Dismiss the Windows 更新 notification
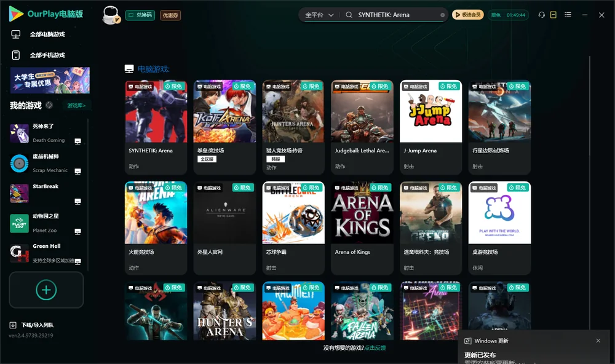The width and height of the screenshot is (615, 364). pyautogui.click(x=598, y=341)
